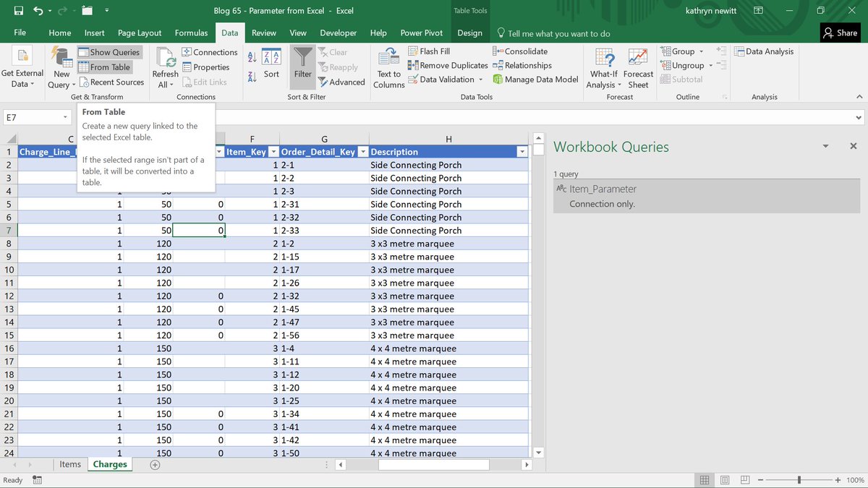868x488 pixels.
Task: Open the Description column filter dropdown
Action: click(522, 152)
